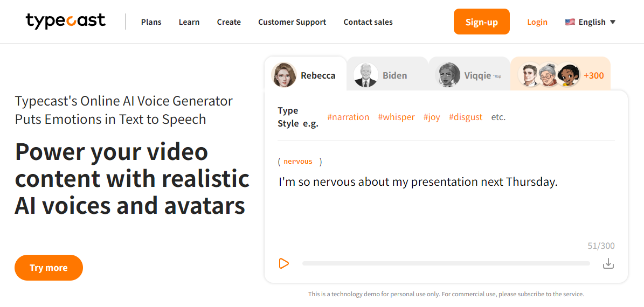Apply the #whisper style tag
The width and height of the screenshot is (644, 307).
point(396,117)
